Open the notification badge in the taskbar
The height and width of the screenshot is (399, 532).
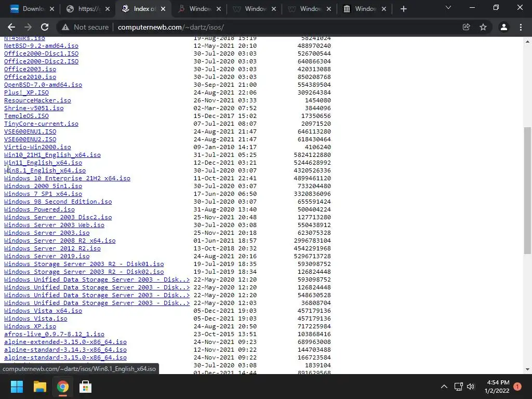[517, 387]
